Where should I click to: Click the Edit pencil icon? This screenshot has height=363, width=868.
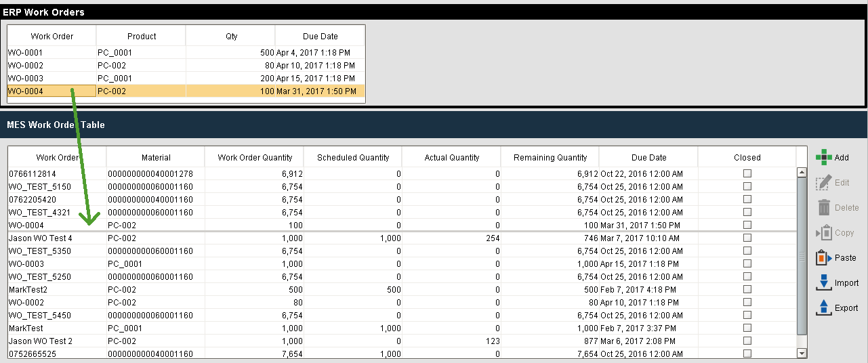point(823,182)
